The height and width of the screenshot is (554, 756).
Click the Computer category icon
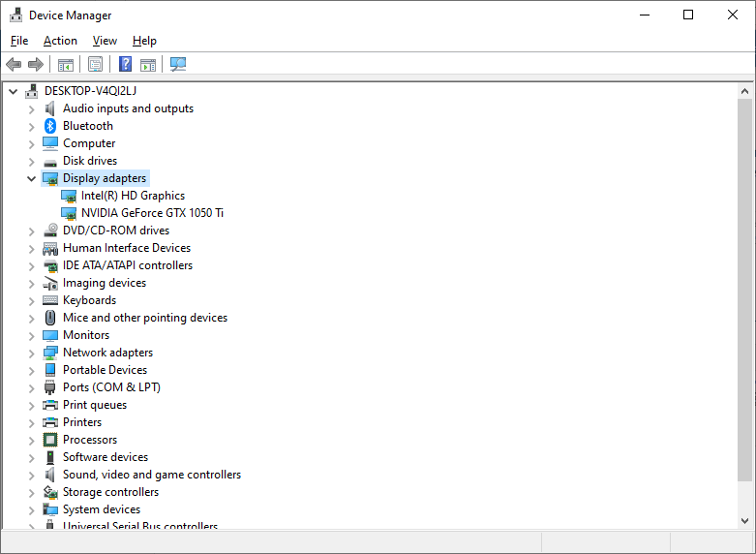(x=50, y=143)
